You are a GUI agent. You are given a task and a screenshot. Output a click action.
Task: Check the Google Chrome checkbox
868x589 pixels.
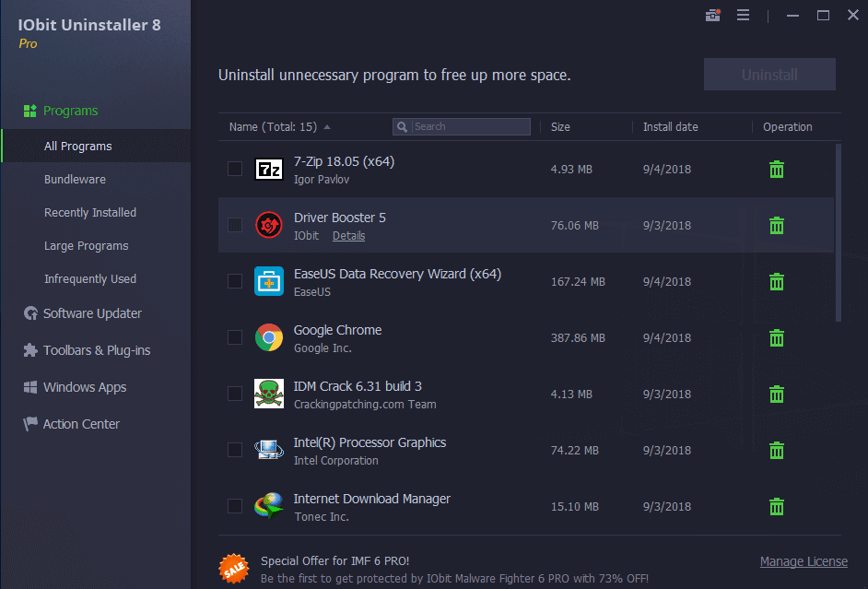tap(235, 337)
